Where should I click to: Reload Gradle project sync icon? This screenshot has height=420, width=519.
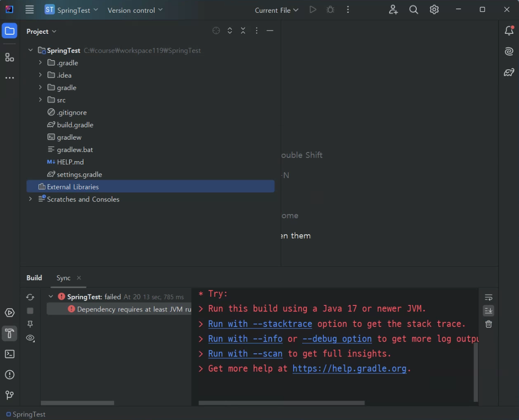point(30,297)
